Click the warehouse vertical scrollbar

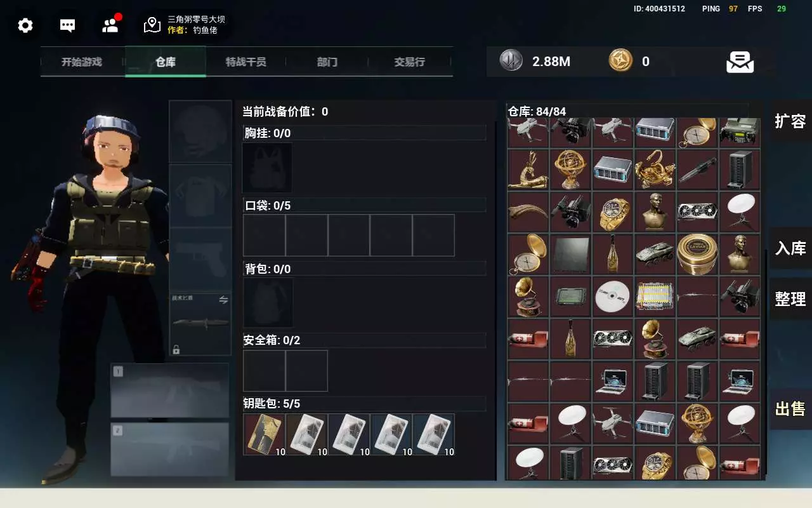click(766, 362)
